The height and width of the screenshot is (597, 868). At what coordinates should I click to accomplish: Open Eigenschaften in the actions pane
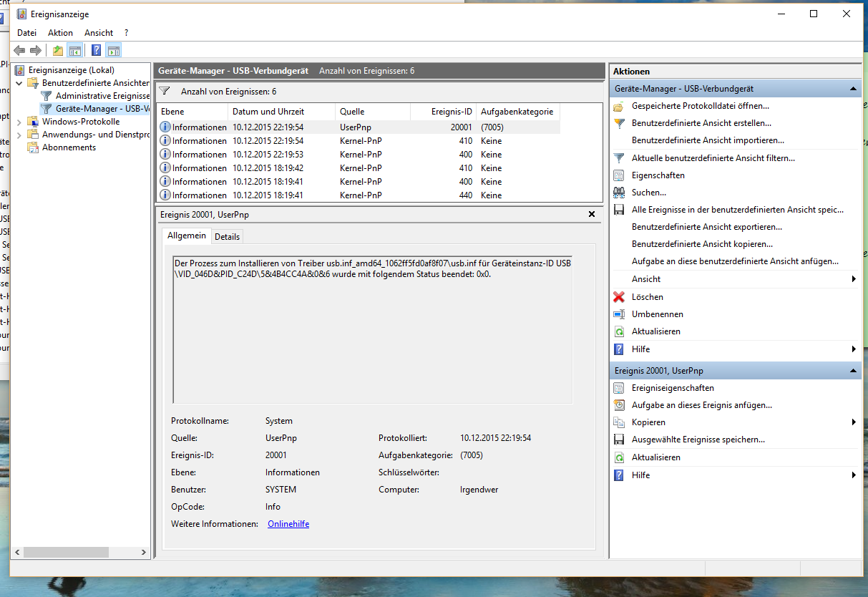tap(658, 175)
